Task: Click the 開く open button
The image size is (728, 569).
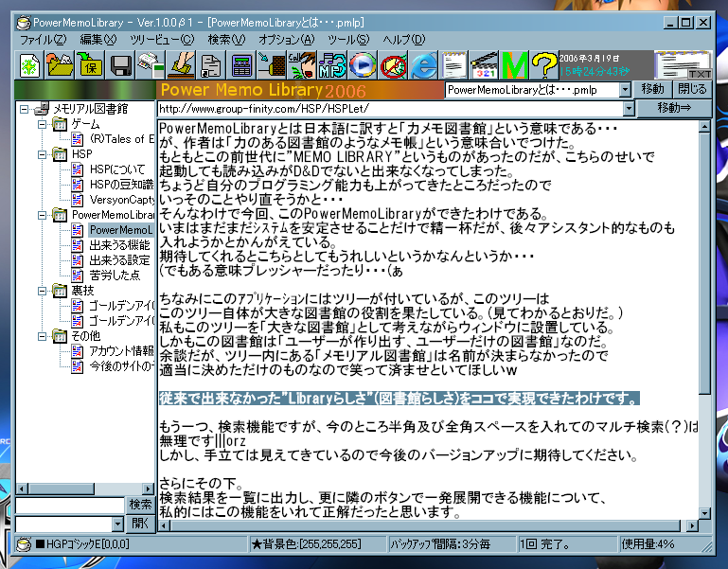Action: pos(140,524)
